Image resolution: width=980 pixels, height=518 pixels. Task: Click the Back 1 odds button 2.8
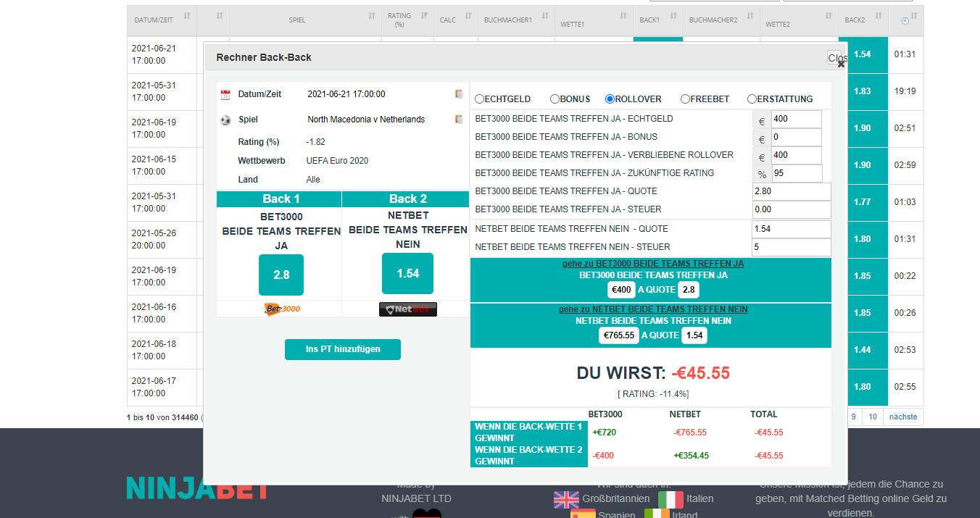click(281, 275)
